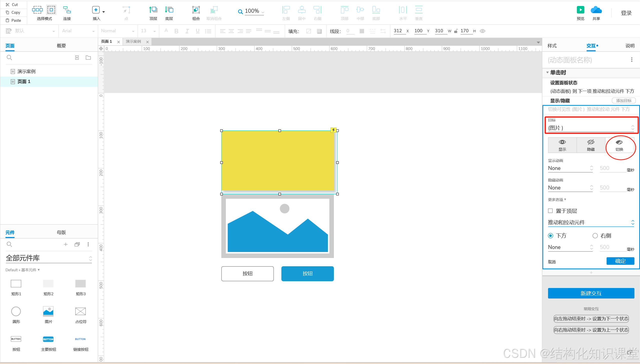This screenshot has height=364, width=640.
Task: Open the widget library options menu
Action: coord(88,244)
